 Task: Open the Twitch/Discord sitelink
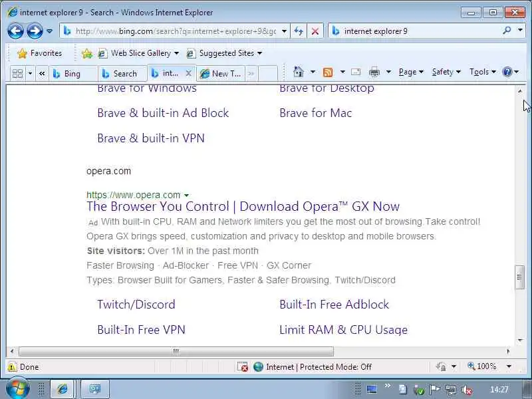(136, 305)
